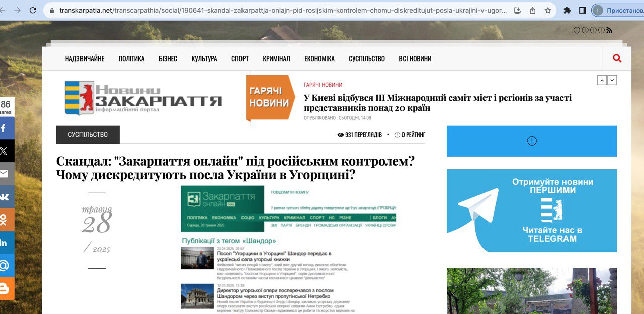Click the article's Закарпаття онлайн screenshot image
The image size is (644, 314).
tap(289, 250)
